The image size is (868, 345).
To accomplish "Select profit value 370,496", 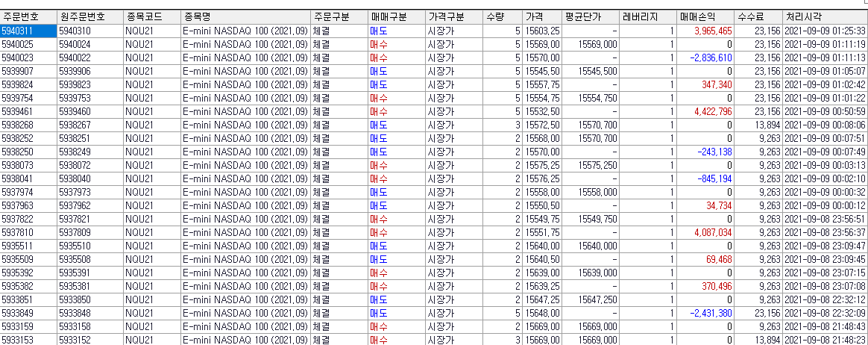I will pos(705,286).
